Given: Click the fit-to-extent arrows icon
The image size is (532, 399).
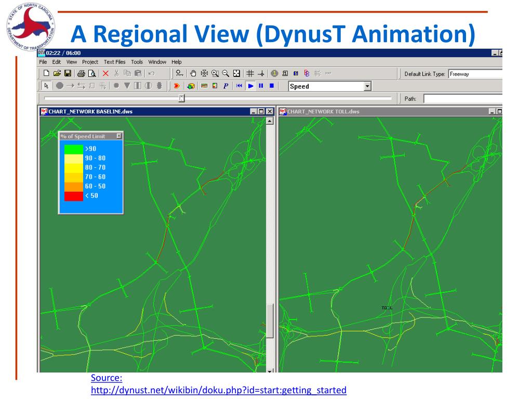Looking at the screenshot, I should (237, 73).
